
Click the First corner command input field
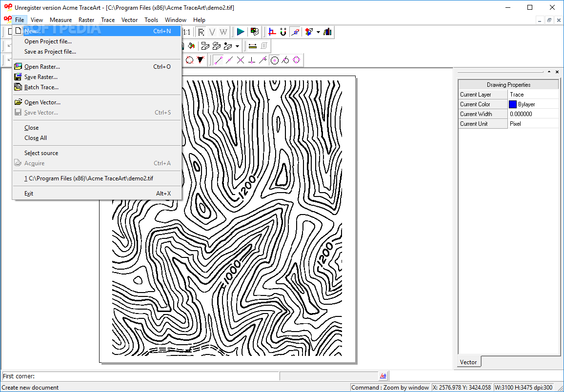click(141, 376)
